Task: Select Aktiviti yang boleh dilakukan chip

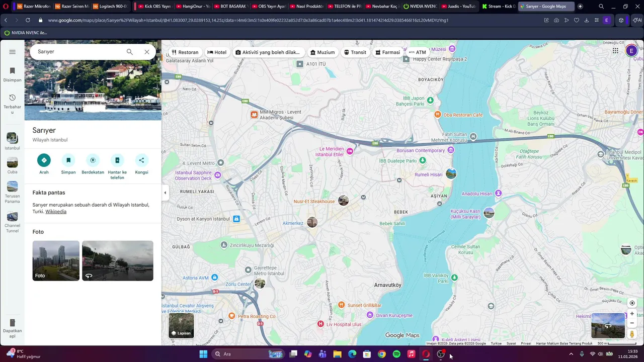Action: pos(268,52)
